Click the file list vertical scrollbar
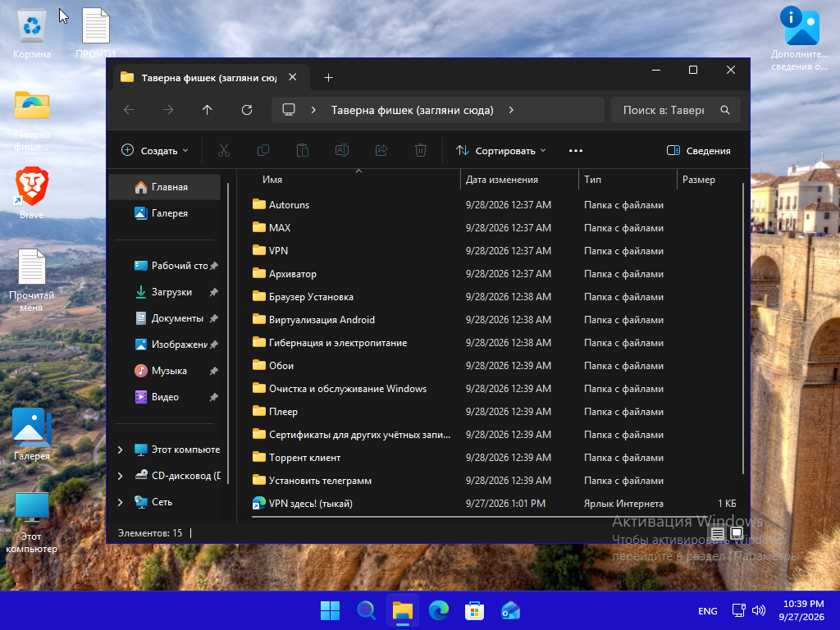 [743, 328]
